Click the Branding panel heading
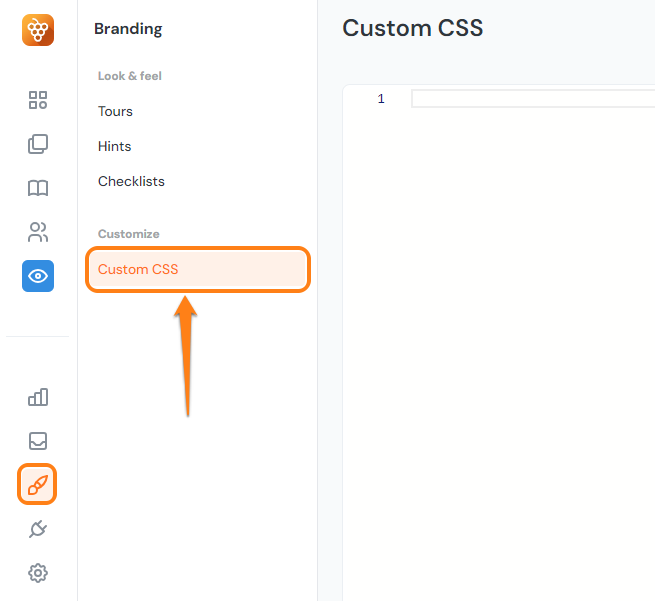Image resolution: width=655 pixels, height=601 pixels. [x=128, y=29]
